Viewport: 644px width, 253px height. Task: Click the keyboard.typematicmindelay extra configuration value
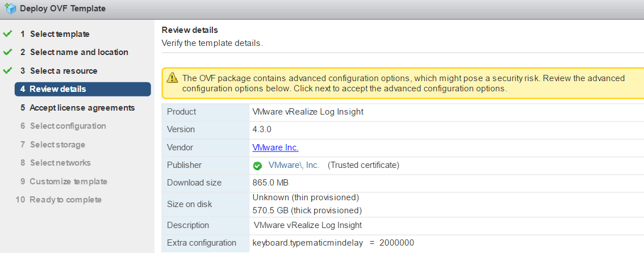click(x=333, y=243)
